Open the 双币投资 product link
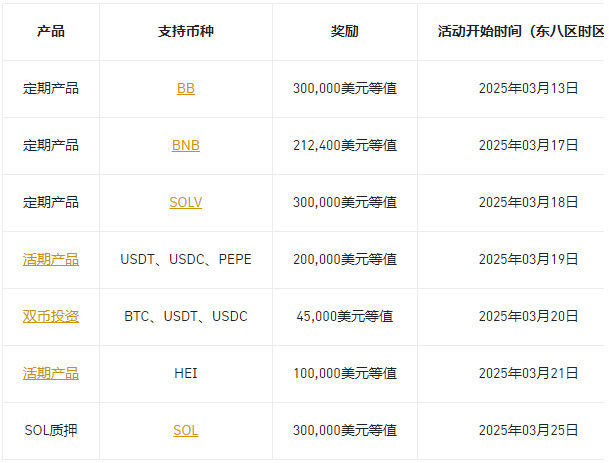The image size is (609, 463). (51, 316)
